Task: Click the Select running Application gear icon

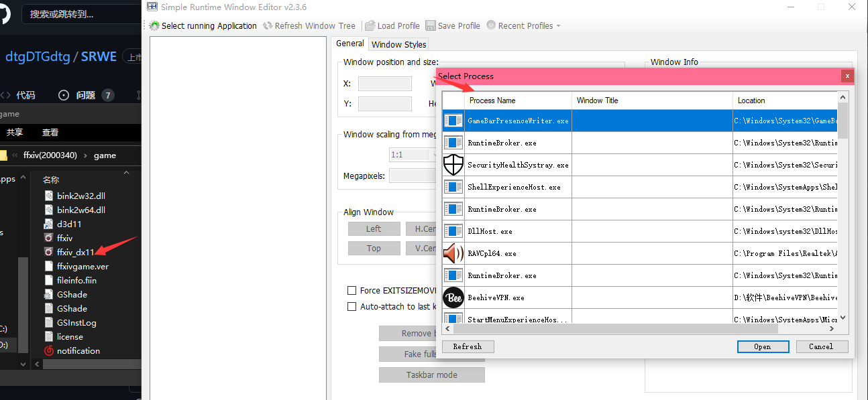Action: pyautogui.click(x=154, y=25)
